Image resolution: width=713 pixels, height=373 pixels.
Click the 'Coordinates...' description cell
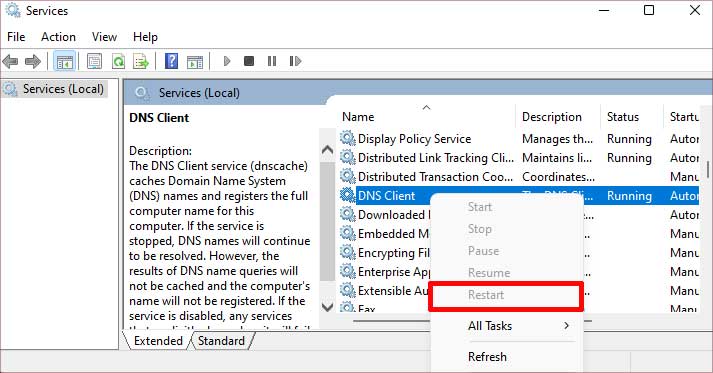tap(558, 177)
